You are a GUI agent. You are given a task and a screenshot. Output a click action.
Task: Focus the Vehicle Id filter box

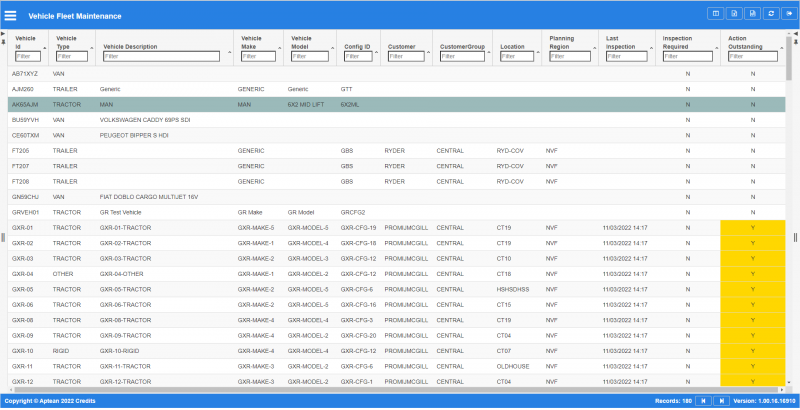[28, 57]
